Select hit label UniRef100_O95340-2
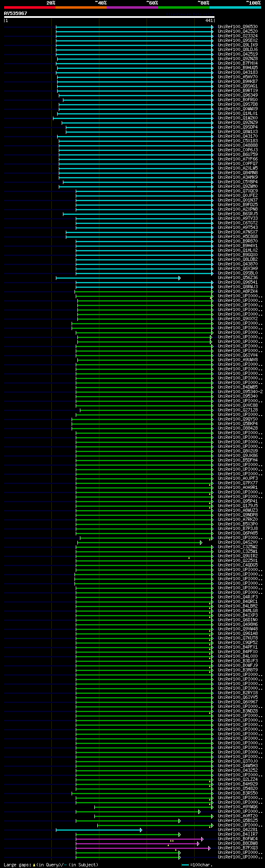 coord(240,392)
